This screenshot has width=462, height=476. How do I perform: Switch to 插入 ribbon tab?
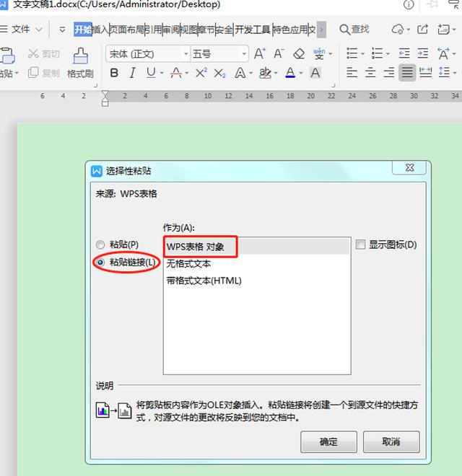tap(100, 30)
